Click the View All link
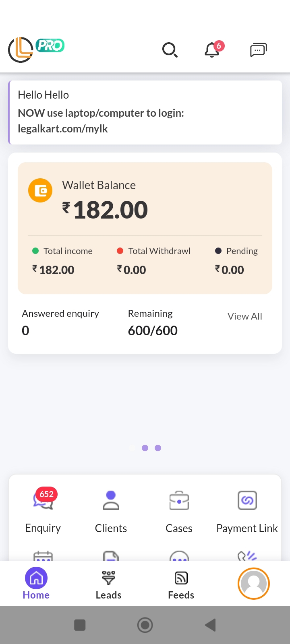 coord(244,316)
